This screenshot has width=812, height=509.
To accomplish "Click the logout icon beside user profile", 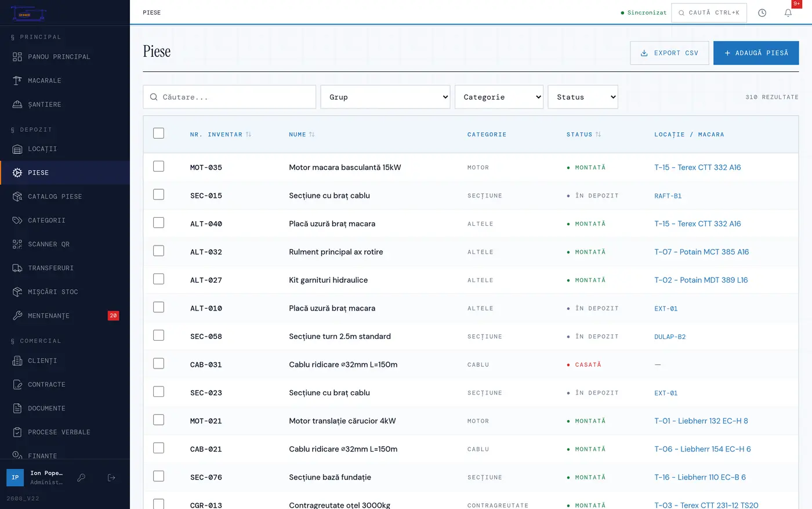I will (x=111, y=478).
